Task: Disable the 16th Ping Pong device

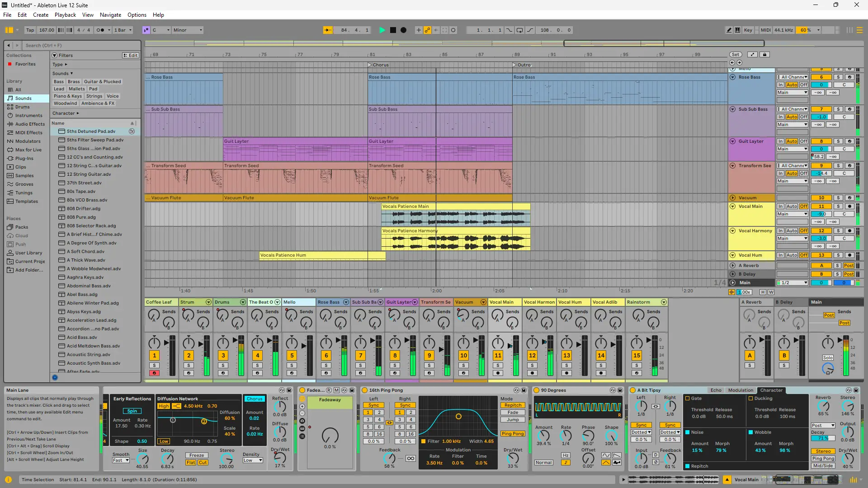Action: (364, 390)
